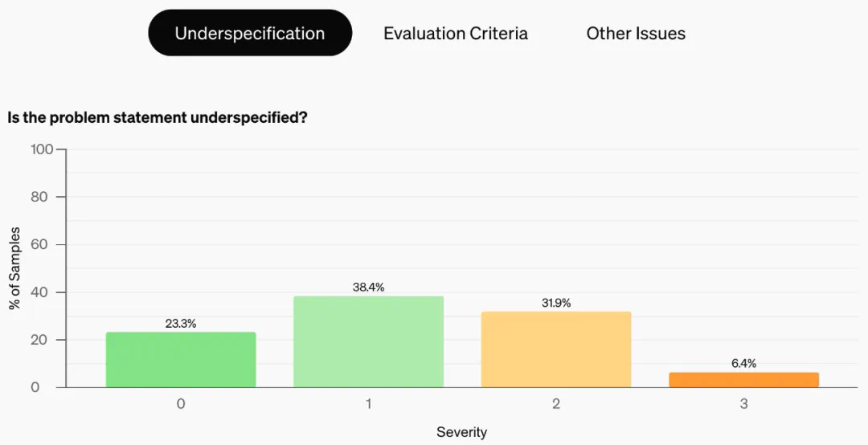Select the Underspecification tab
Viewport: 868px width, 445px height.
pyautogui.click(x=250, y=33)
